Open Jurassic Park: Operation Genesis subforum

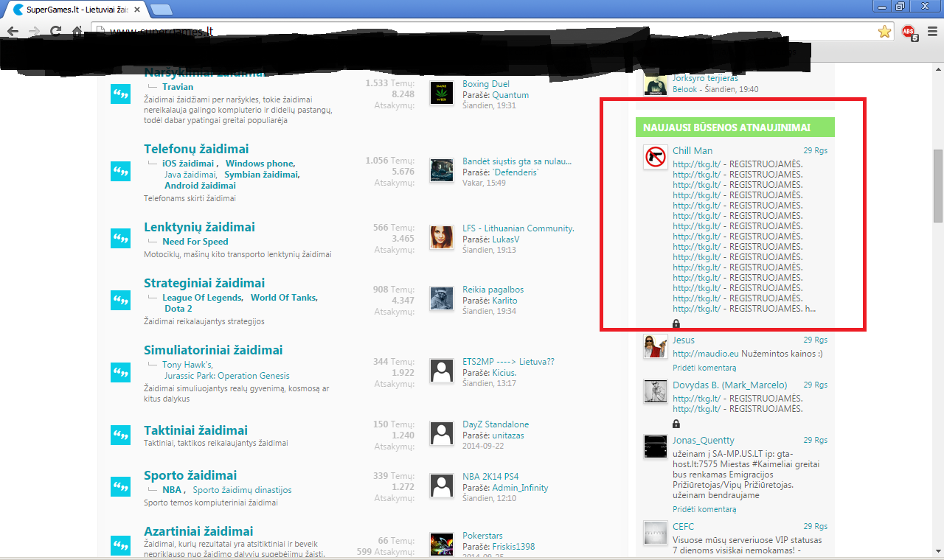(x=226, y=376)
